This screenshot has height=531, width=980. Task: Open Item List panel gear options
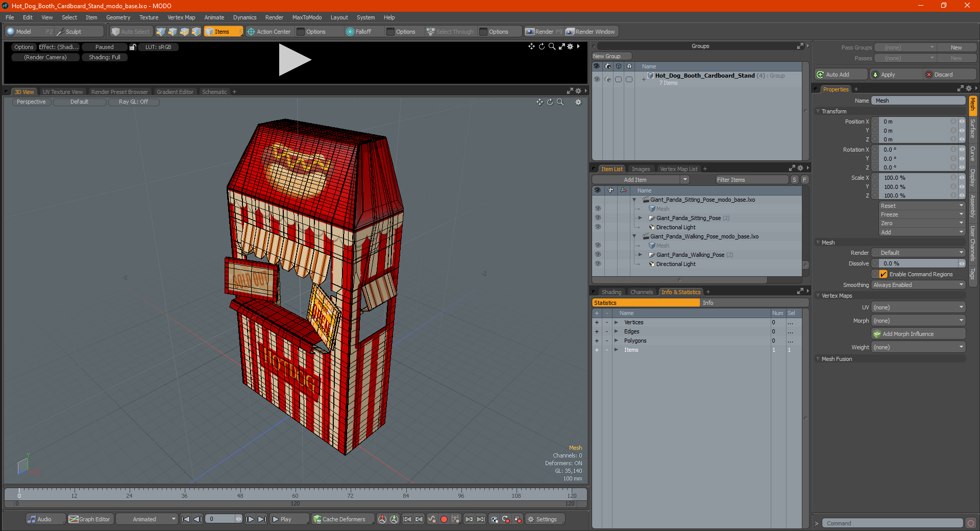[x=800, y=168]
